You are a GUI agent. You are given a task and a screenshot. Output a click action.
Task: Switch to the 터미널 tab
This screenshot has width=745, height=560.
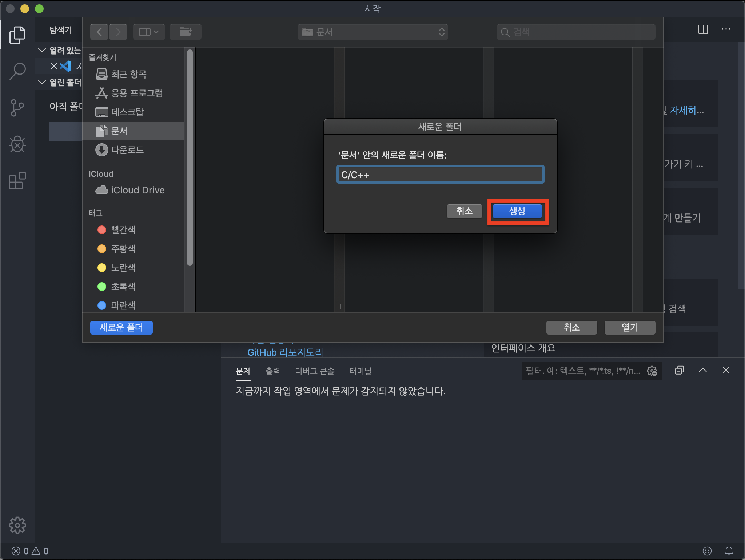[360, 371]
